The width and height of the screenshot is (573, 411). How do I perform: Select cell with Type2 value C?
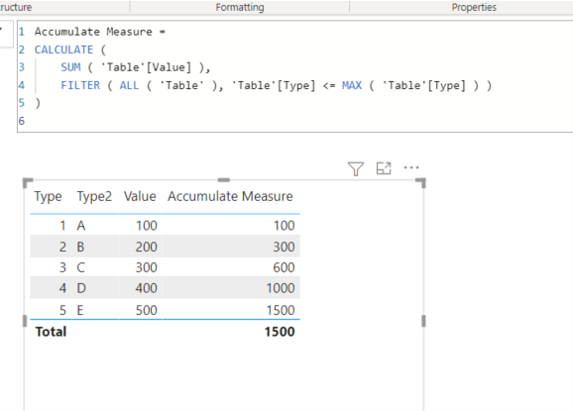click(x=81, y=267)
